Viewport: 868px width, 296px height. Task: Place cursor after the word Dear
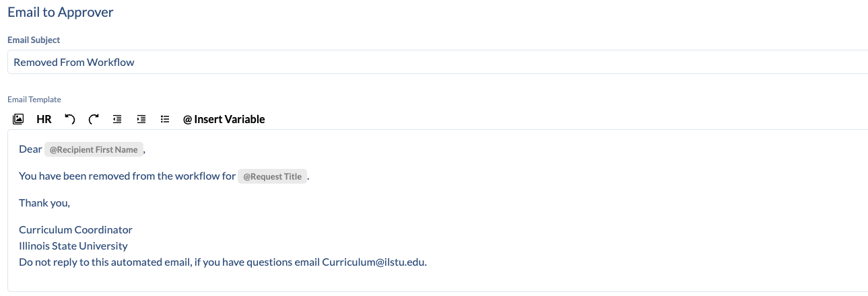pos(42,149)
